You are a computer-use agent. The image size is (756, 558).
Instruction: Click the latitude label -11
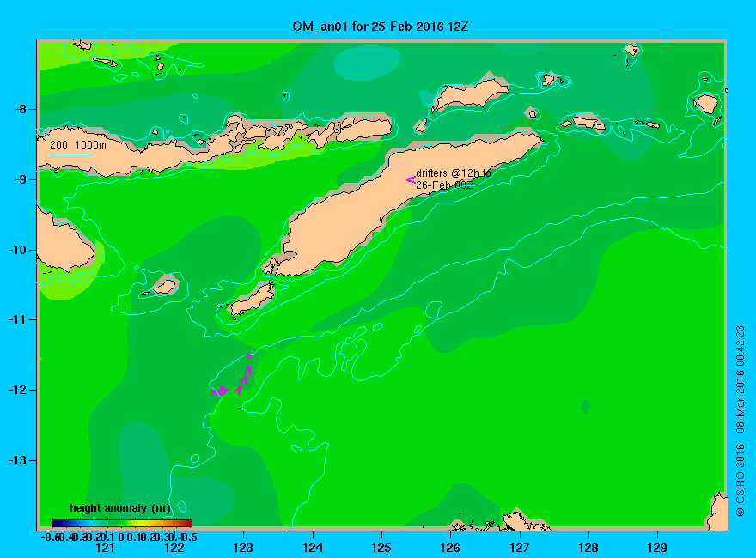click(x=18, y=319)
